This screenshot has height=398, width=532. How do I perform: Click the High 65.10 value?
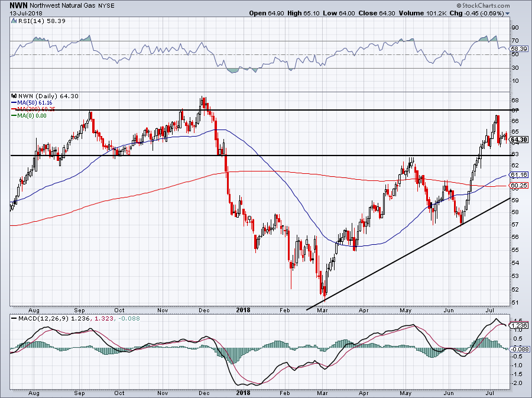coord(303,13)
